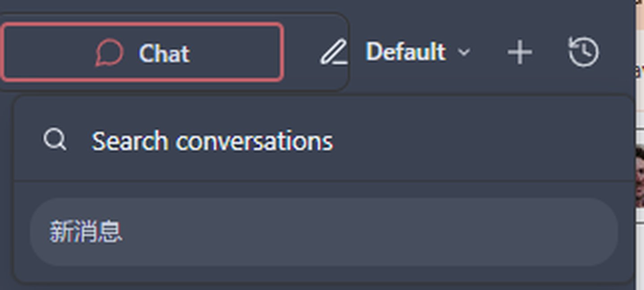The height and width of the screenshot is (290, 644).
Task: Start a new conversation with plus button
Action: click(520, 52)
